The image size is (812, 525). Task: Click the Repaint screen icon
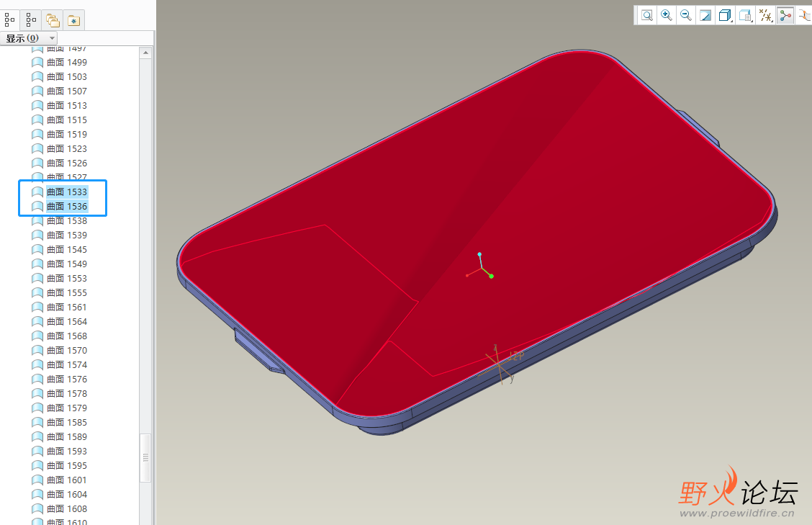705,16
